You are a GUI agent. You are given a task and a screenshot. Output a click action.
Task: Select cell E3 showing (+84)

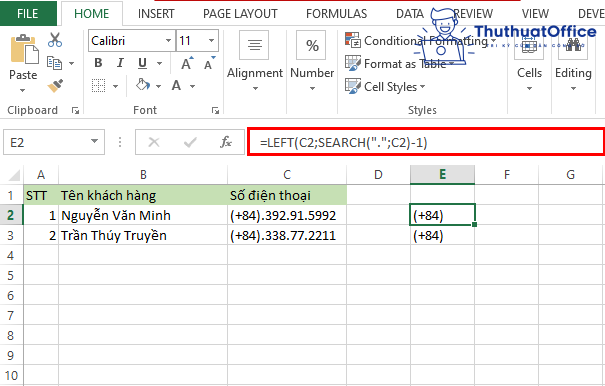click(x=443, y=235)
